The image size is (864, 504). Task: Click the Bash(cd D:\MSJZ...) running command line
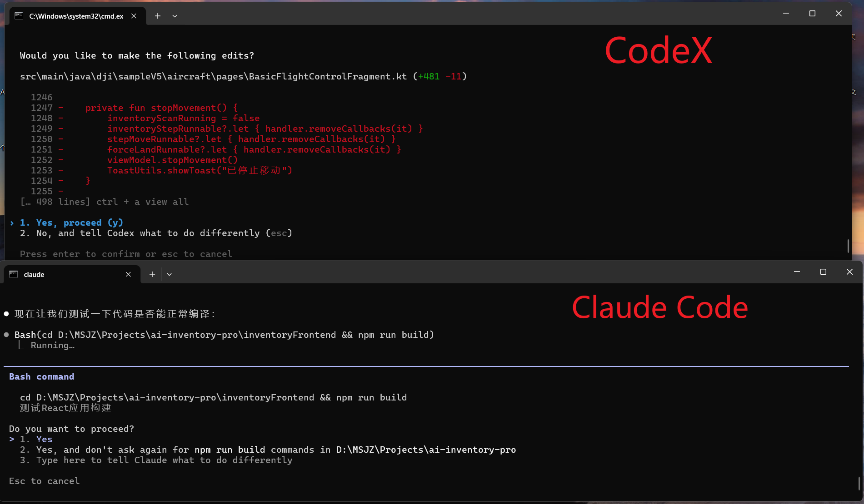[x=224, y=335]
